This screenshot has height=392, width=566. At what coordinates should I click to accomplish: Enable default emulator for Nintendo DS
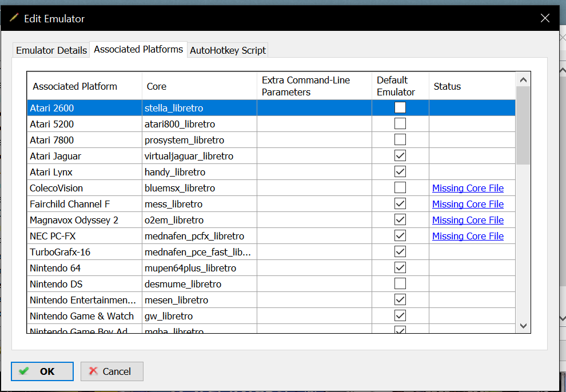[x=400, y=283]
